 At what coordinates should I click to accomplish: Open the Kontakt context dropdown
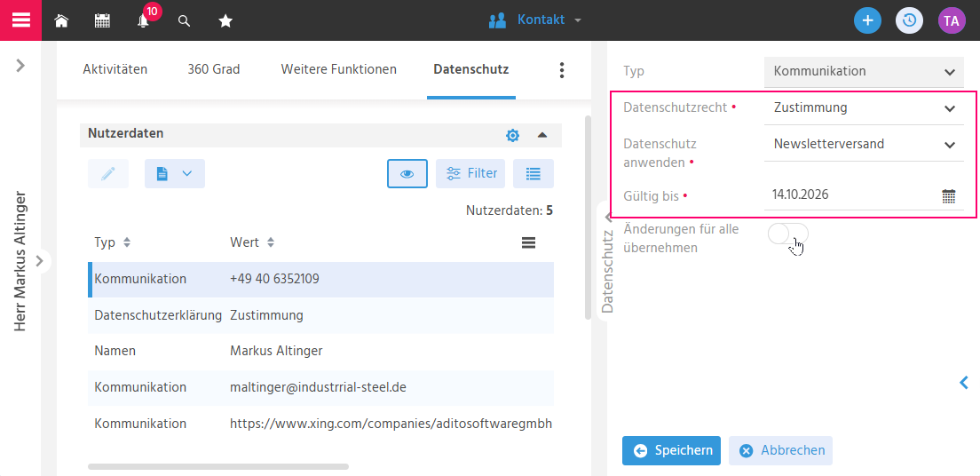pos(535,20)
